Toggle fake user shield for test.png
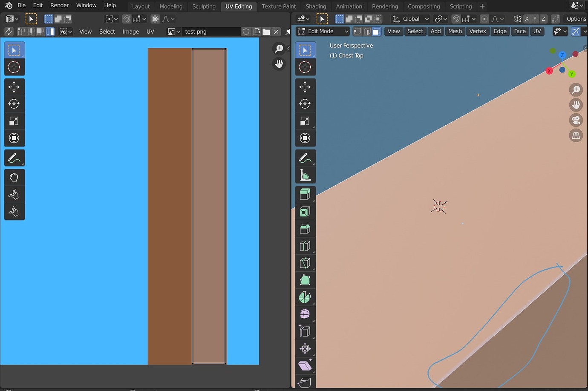588x391 pixels. tap(246, 32)
